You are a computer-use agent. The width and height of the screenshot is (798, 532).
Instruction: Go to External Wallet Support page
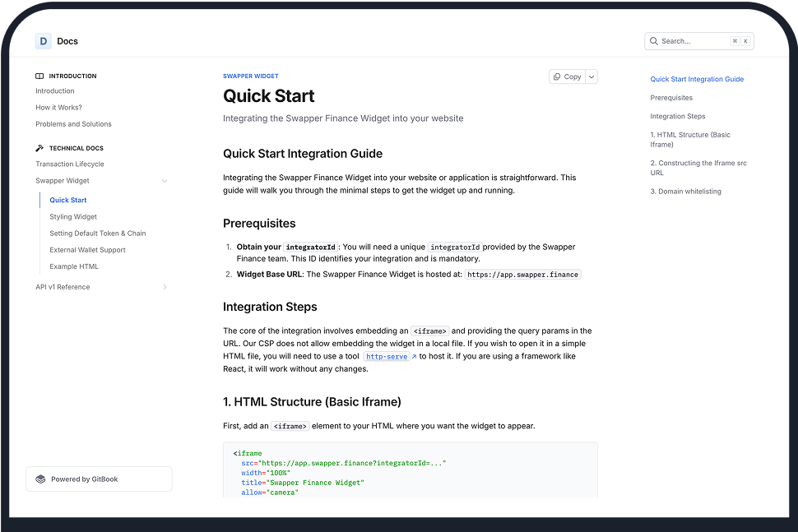(87, 250)
